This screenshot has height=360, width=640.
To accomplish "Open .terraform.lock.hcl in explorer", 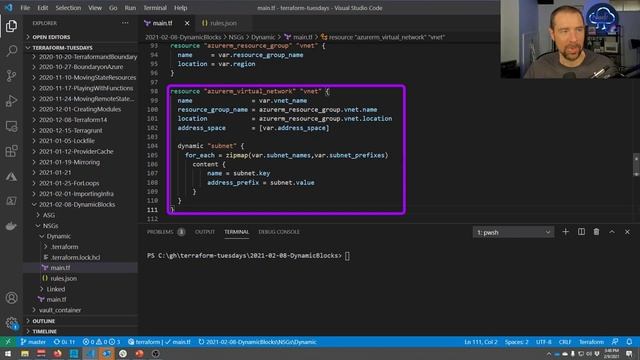I will 81,257.
